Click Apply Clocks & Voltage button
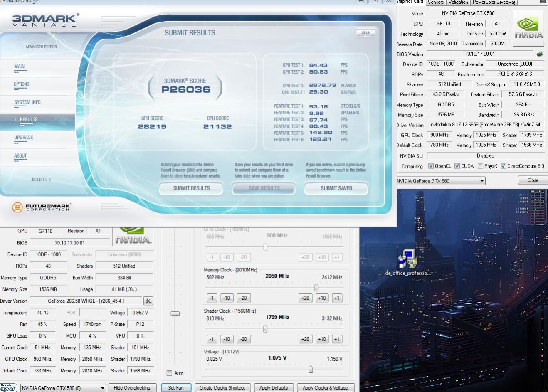 [x=325, y=388]
